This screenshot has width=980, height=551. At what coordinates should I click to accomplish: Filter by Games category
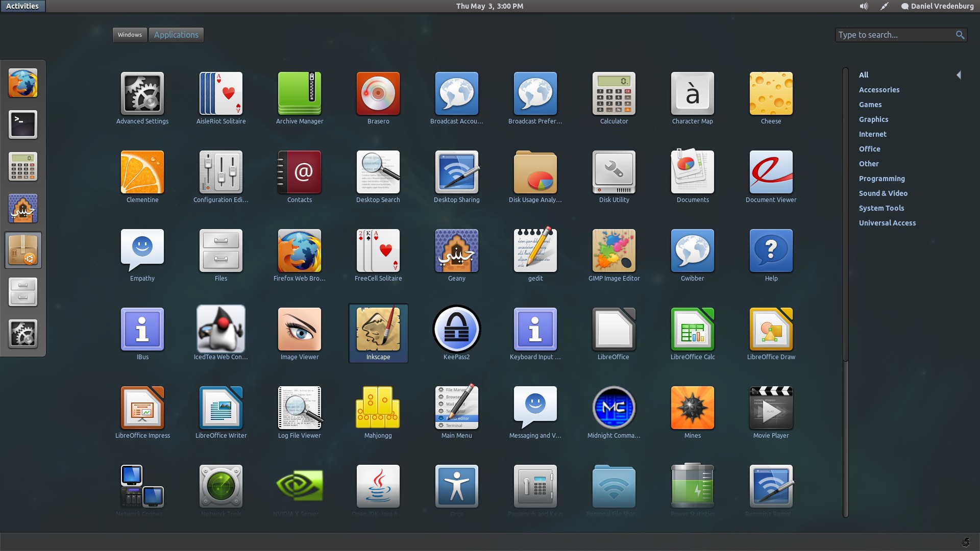[870, 104]
